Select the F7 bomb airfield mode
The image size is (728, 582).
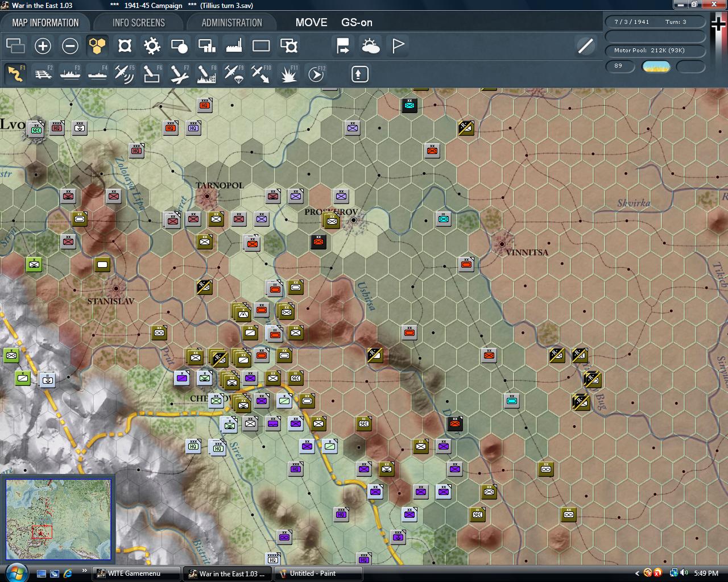pyautogui.click(x=179, y=74)
